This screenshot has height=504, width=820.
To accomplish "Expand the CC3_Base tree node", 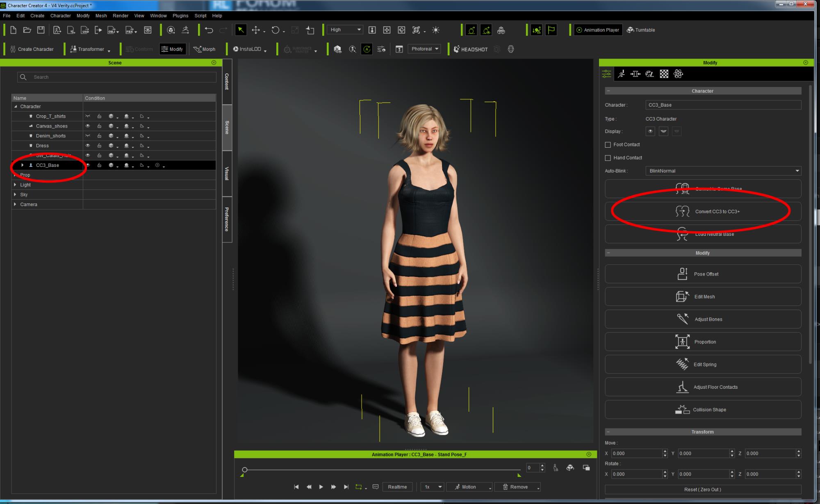I will point(23,165).
